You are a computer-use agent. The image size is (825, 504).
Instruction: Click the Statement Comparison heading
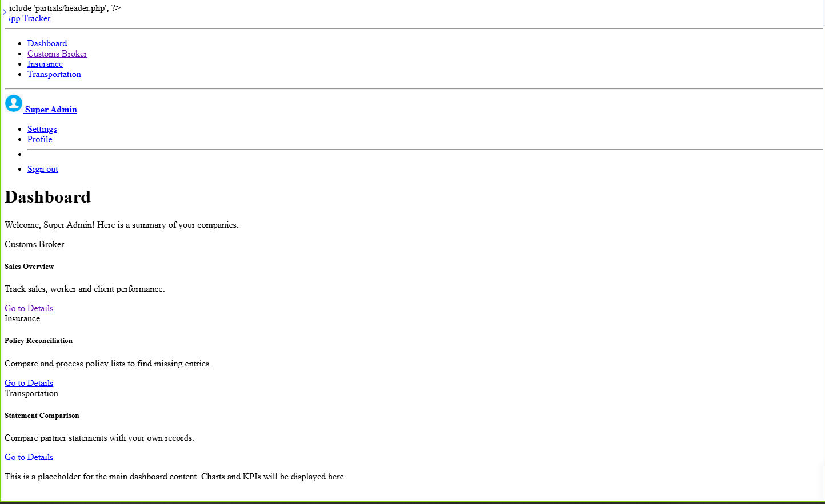(42, 416)
